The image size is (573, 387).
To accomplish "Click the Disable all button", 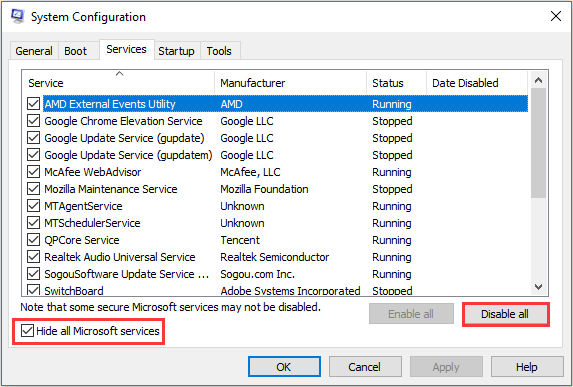I will [x=505, y=314].
